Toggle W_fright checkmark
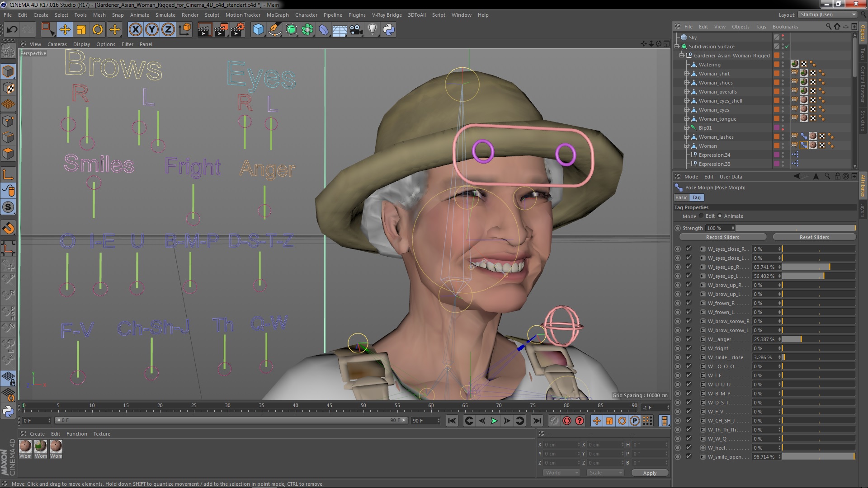This screenshot has height=488, width=868. (689, 348)
